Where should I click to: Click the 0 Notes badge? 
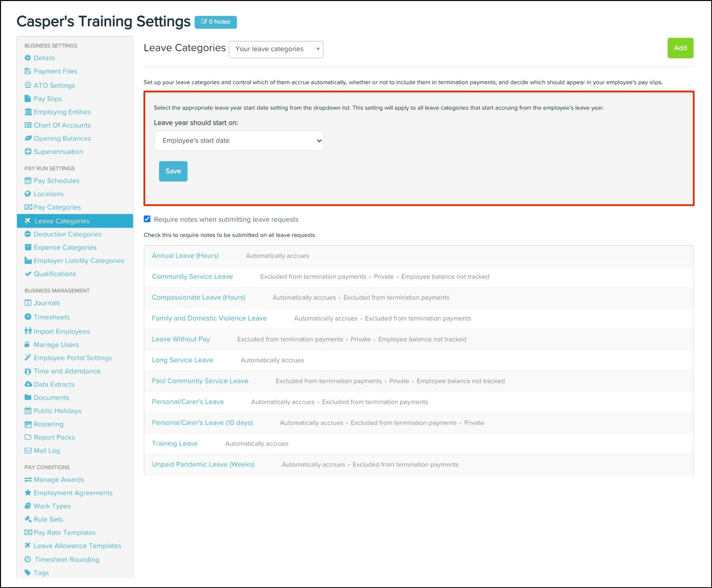[x=216, y=22]
